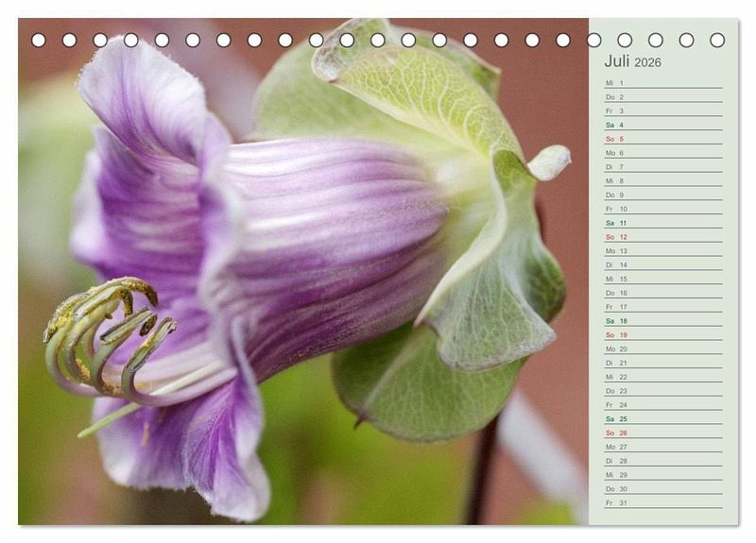756x543 pixels.
Task: Select the "Do 2" calendar row
Action: 663,97
